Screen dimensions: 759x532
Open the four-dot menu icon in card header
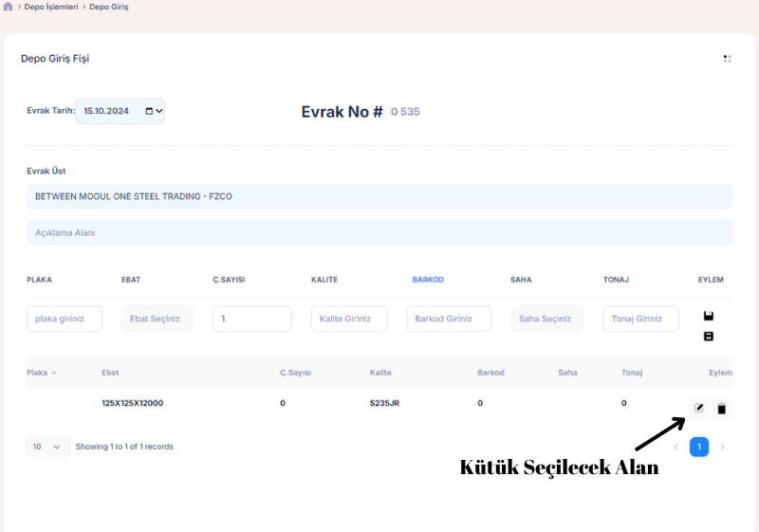click(x=727, y=59)
